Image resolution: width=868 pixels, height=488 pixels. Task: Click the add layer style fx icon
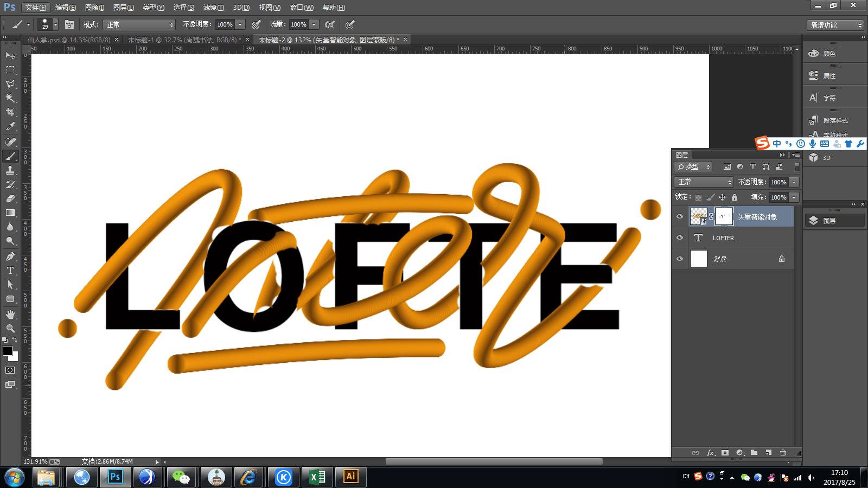pyautogui.click(x=711, y=453)
